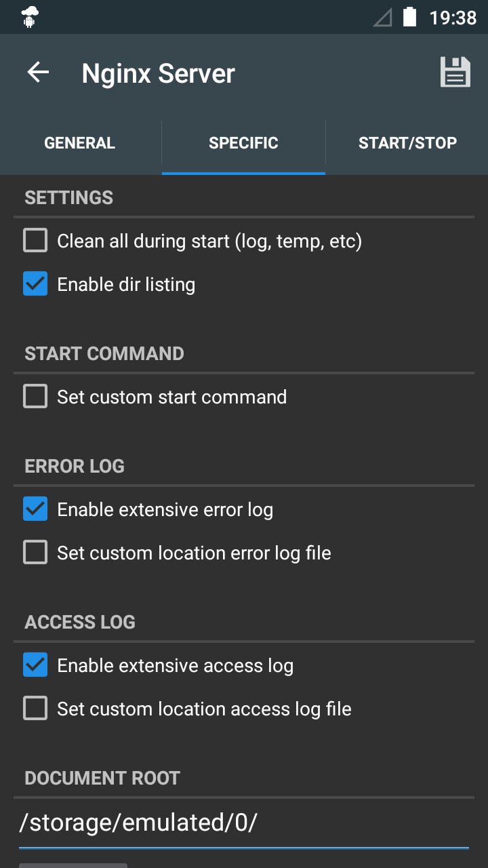
Task: Open the START/STOP tab
Action: 407,143
